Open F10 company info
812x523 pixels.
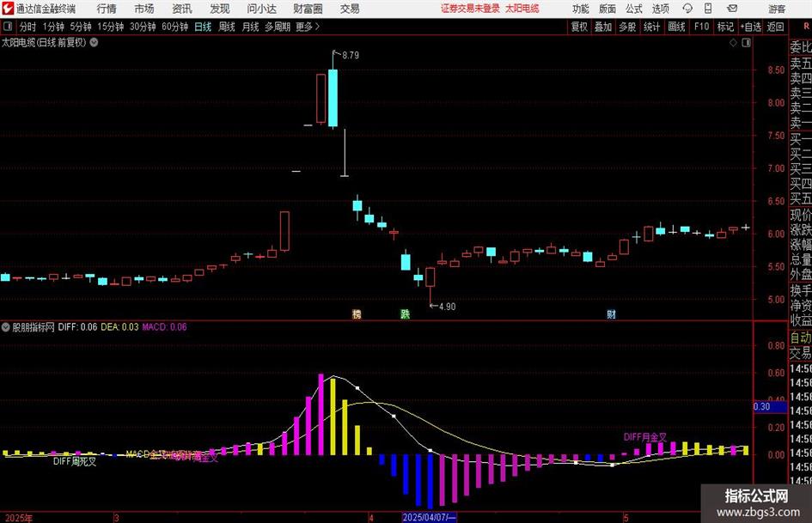(702, 27)
